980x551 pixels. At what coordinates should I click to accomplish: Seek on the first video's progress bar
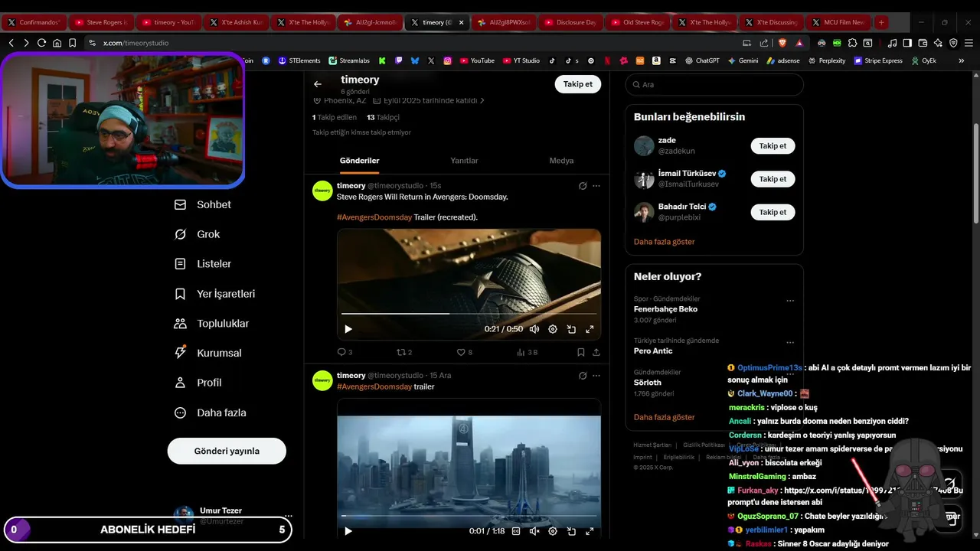tap(469, 314)
